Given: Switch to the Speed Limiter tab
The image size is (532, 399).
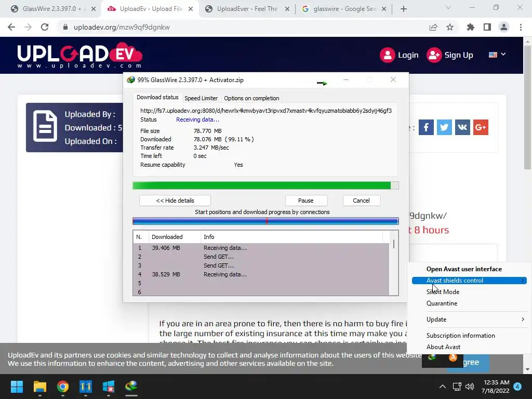Looking at the screenshot, I should (201, 98).
